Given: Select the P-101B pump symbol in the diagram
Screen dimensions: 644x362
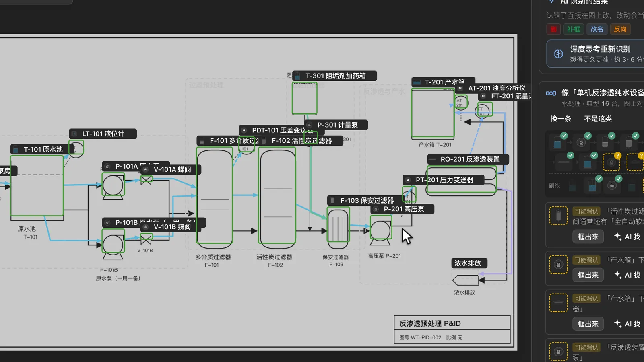Looking at the screenshot, I should (x=113, y=244).
